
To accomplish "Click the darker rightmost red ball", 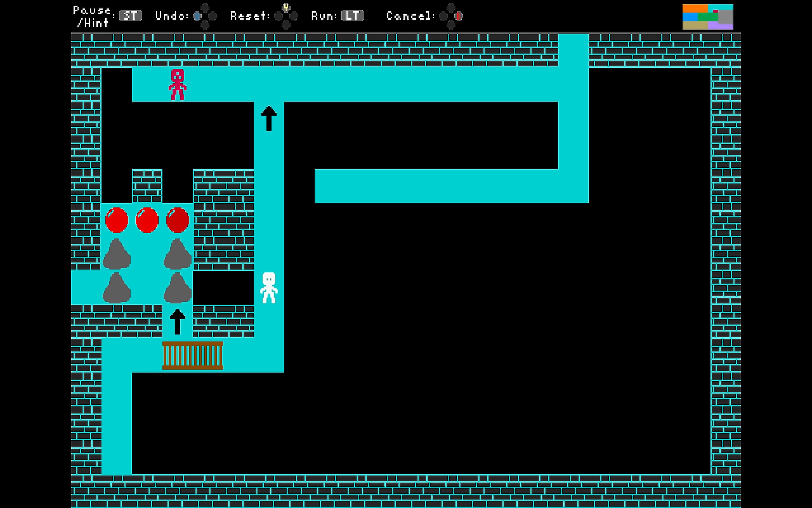I will point(178,220).
